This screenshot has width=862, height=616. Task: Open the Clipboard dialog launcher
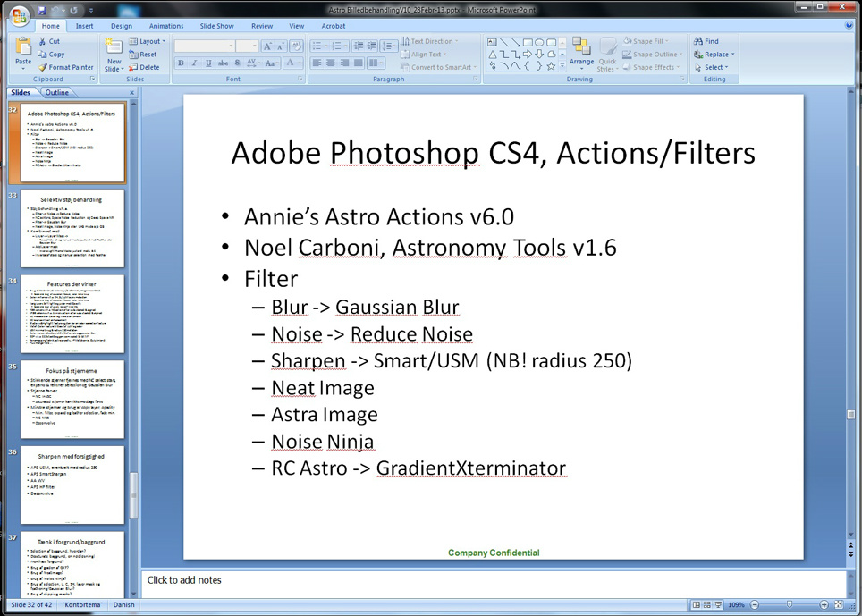click(92, 80)
